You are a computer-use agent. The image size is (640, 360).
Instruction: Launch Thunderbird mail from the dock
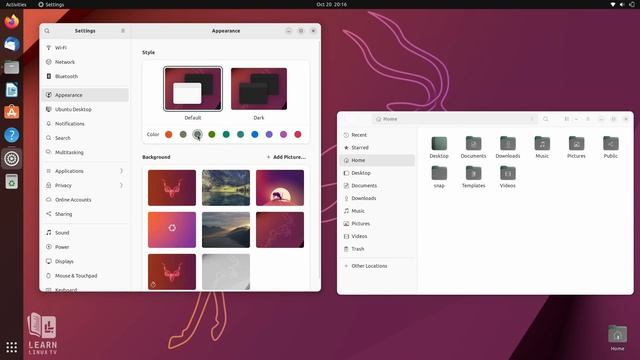11,44
